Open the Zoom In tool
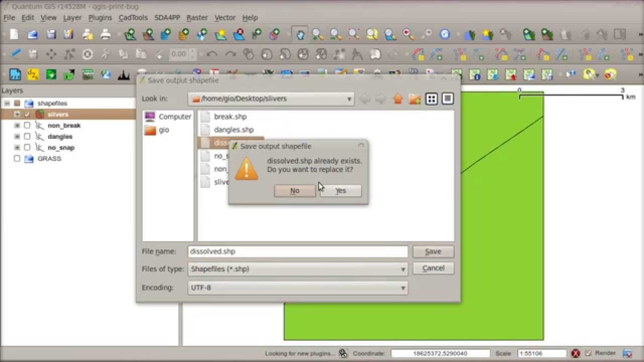Image resolution: width=644 pixels, height=362 pixels. 317,35
